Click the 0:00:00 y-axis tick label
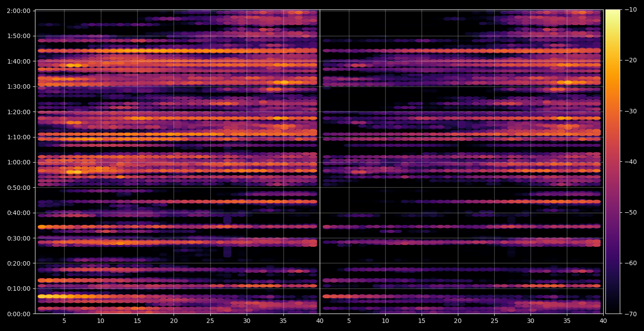The width and height of the screenshot is (644, 331). point(19,314)
